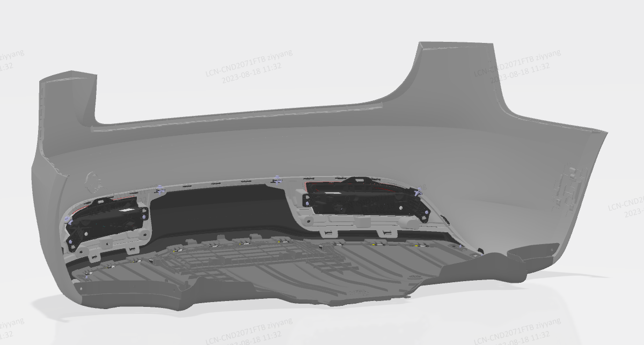The image size is (644, 345).
Task: Click the clip at right lamp's upper-right corner
Action: (x=418, y=190)
